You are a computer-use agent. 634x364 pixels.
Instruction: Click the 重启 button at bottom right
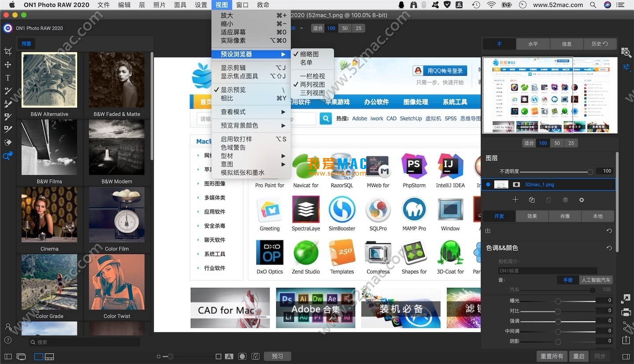[x=579, y=357]
